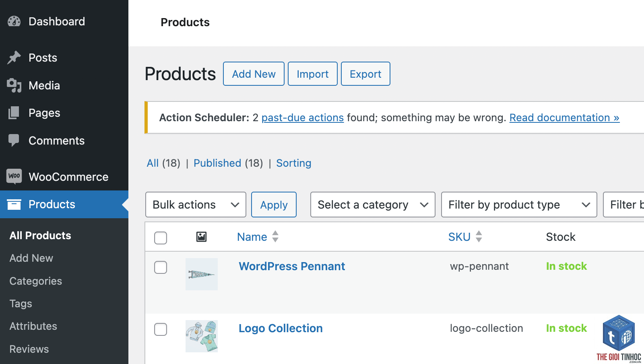Click the Dashboard gauge icon
Image resolution: width=644 pixels, height=364 pixels.
point(14,21)
